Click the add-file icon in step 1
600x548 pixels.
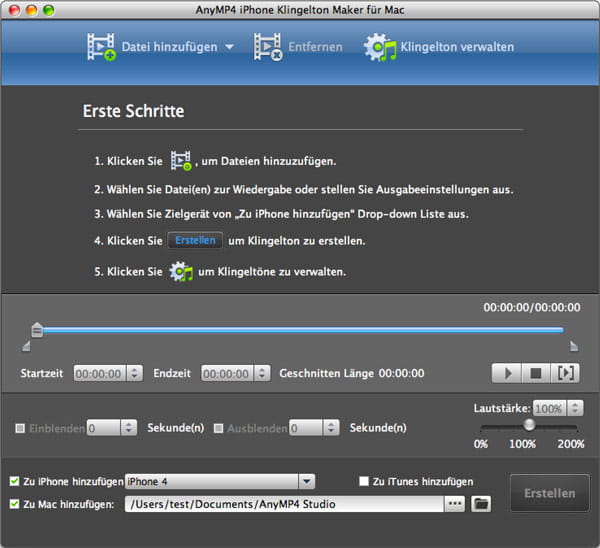click(181, 161)
